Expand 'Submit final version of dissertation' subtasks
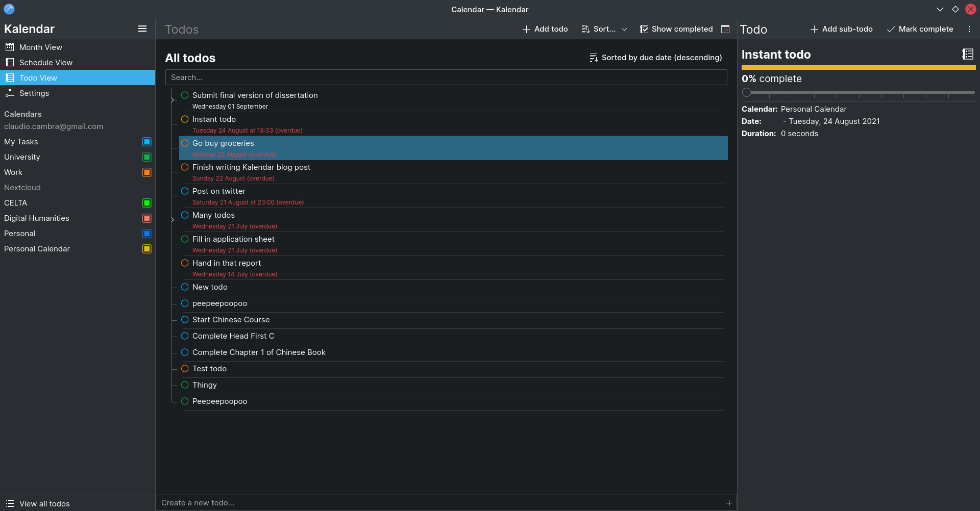980x511 pixels. tap(173, 100)
